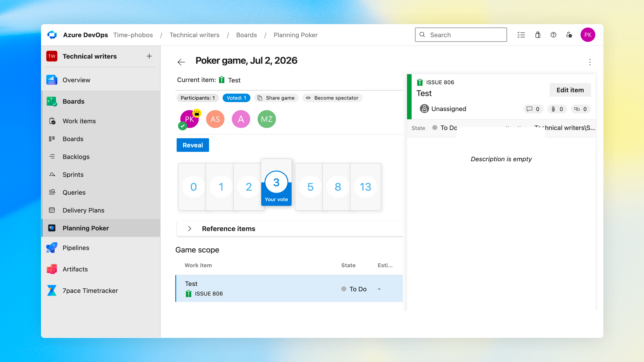This screenshot has height=362, width=644.
Task: Click the TW project icon in sidebar
Action: 52,56
